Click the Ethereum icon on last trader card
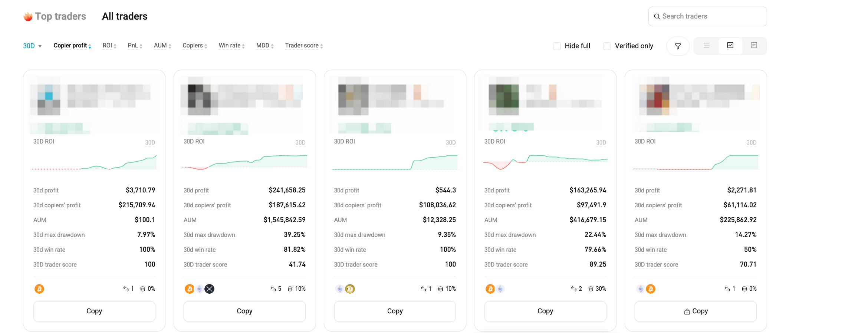This screenshot has width=868, height=333. pos(640,289)
